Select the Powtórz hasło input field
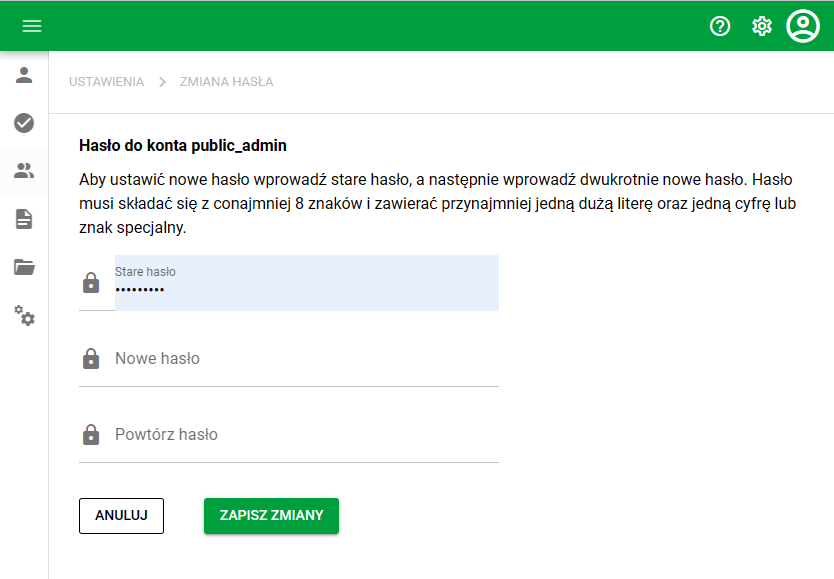The height and width of the screenshot is (579, 834). point(300,434)
